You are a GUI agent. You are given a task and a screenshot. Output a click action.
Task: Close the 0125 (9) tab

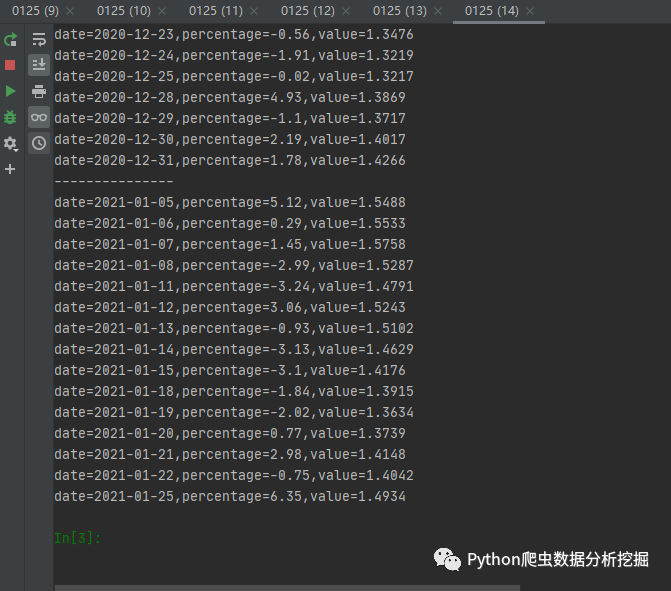coord(70,12)
